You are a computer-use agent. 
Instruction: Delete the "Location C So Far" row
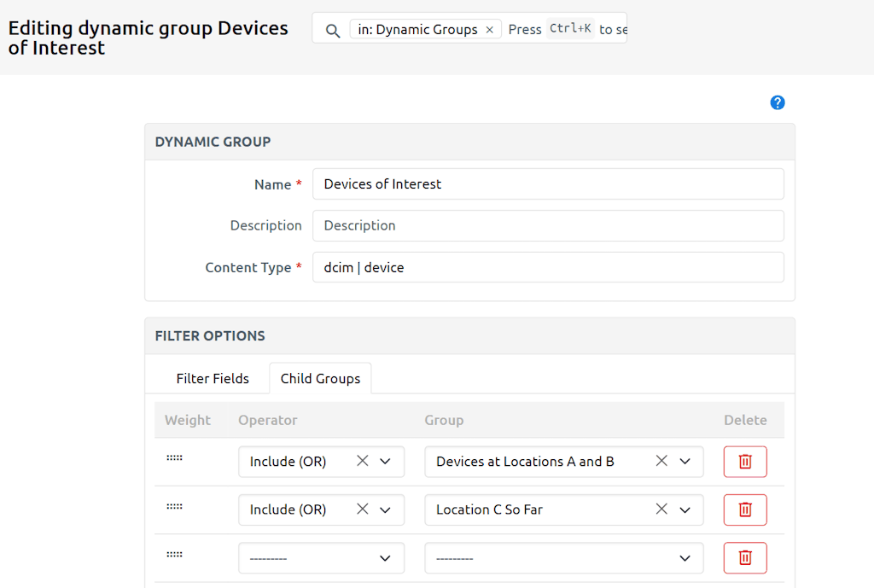tap(744, 509)
